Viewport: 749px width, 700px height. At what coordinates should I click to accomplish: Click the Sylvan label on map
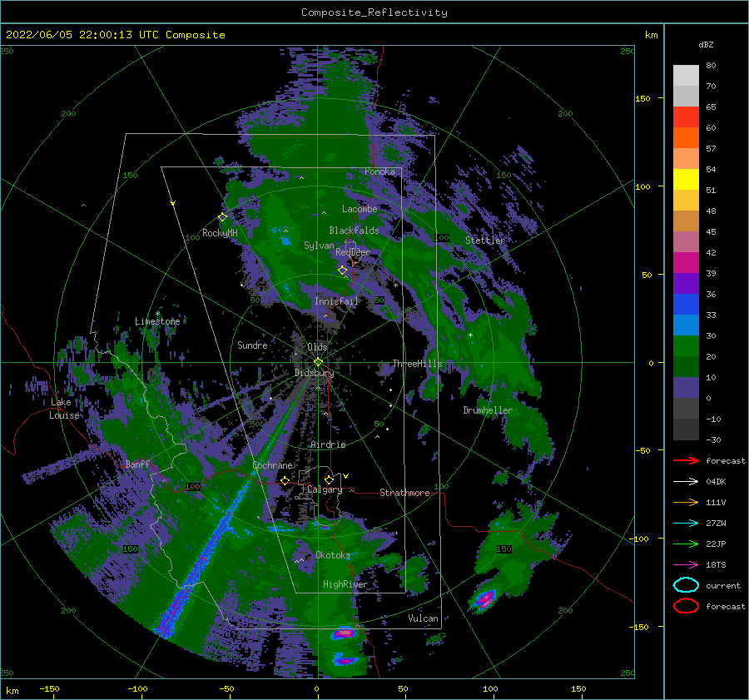click(x=319, y=246)
